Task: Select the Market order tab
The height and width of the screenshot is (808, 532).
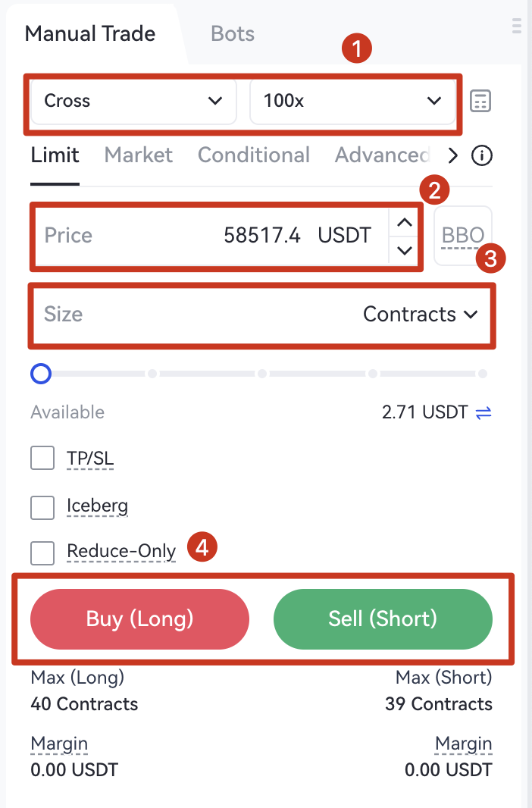Action: (139, 155)
